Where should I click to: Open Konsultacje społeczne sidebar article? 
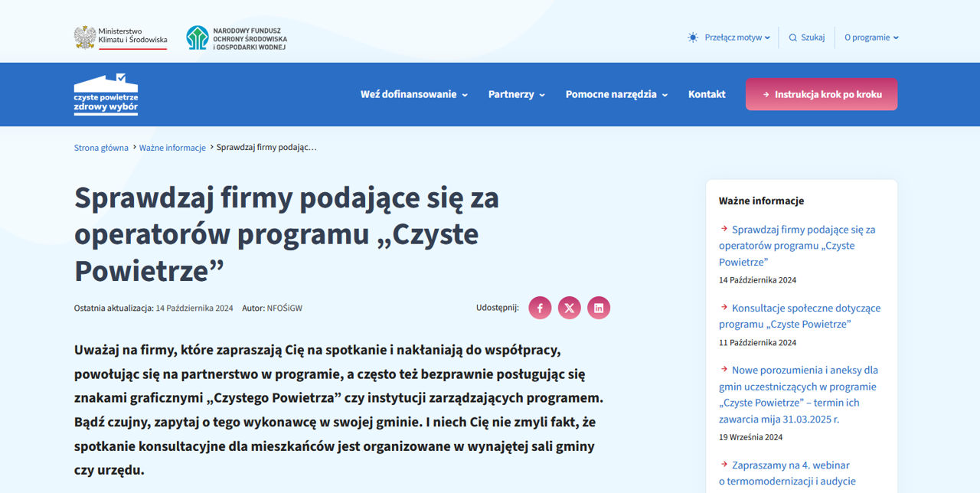(x=800, y=316)
